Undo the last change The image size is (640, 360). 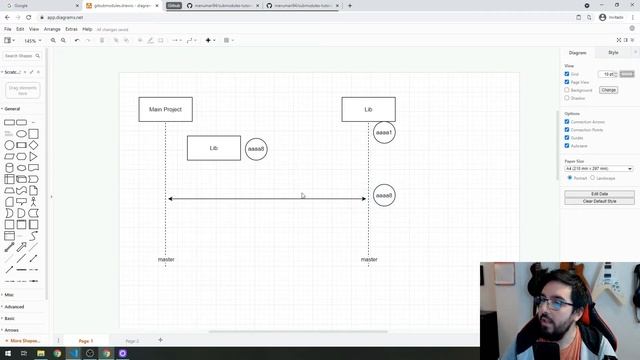click(x=77, y=40)
